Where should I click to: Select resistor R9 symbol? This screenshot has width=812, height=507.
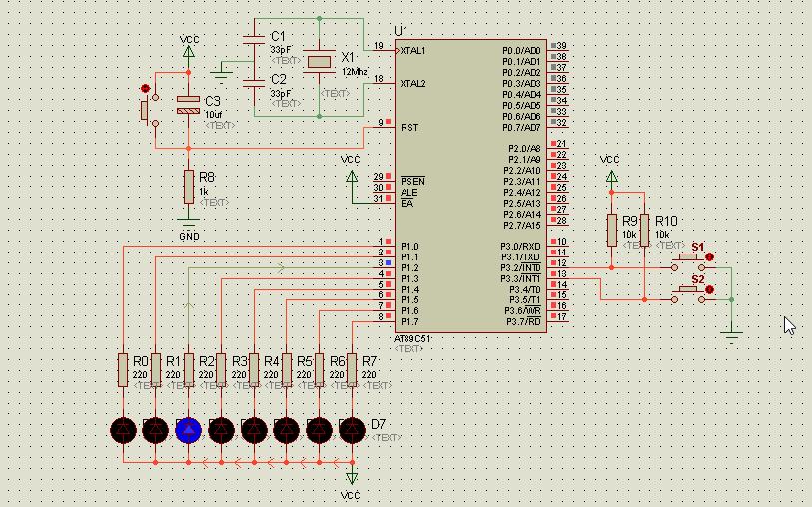coord(612,230)
